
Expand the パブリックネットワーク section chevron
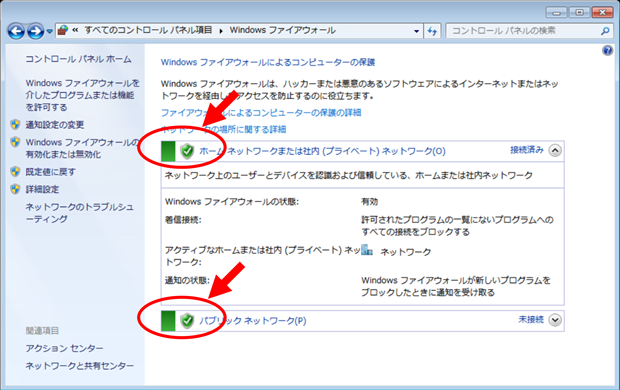pyautogui.click(x=555, y=320)
